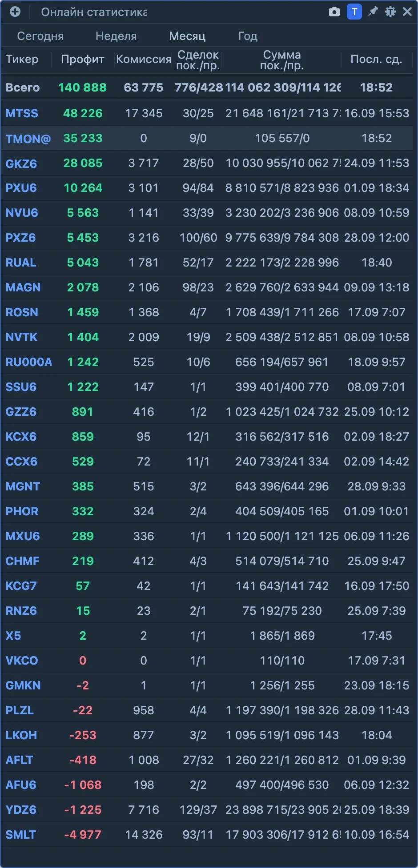The image size is (418, 868).
Task: Open the MTSS ticker link
Action: tap(22, 113)
